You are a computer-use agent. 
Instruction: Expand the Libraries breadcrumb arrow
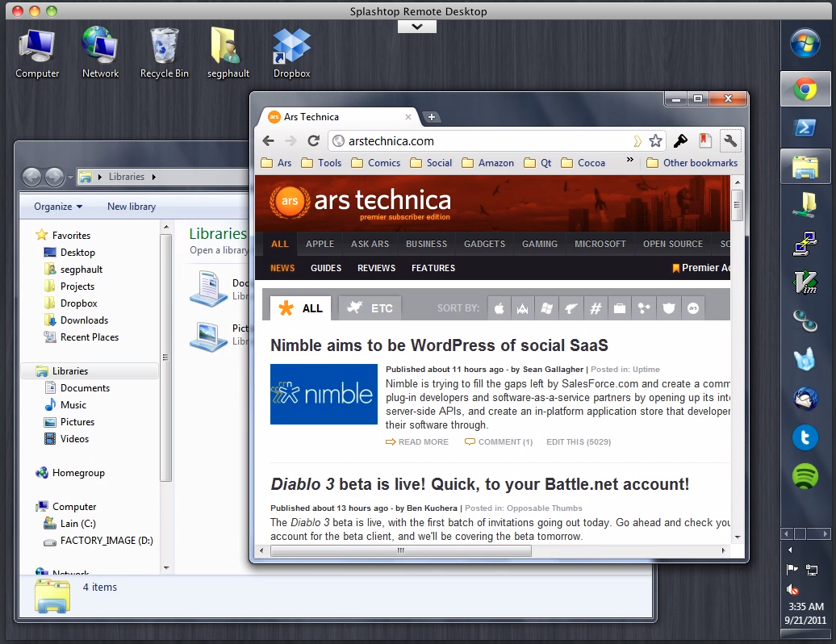pyautogui.click(x=153, y=177)
